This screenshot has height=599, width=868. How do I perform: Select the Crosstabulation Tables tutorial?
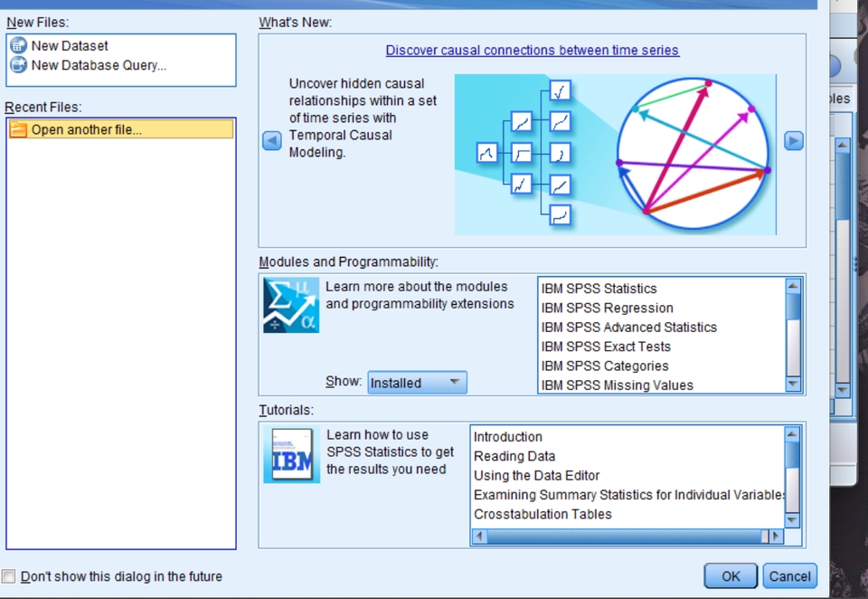[x=542, y=514]
